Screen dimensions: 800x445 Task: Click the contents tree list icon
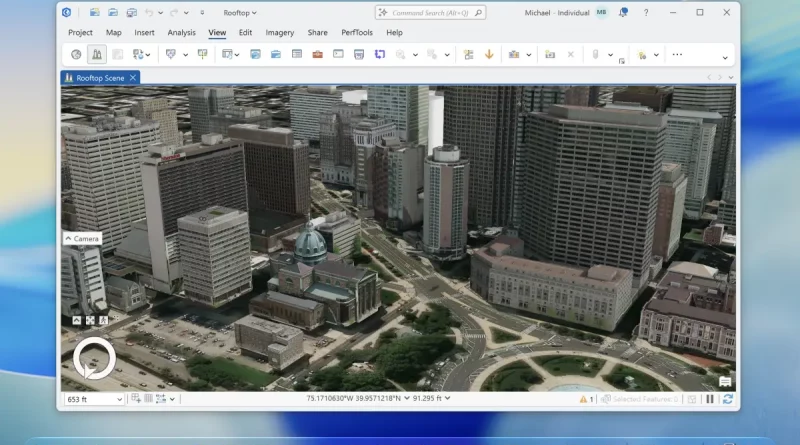(468, 55)
